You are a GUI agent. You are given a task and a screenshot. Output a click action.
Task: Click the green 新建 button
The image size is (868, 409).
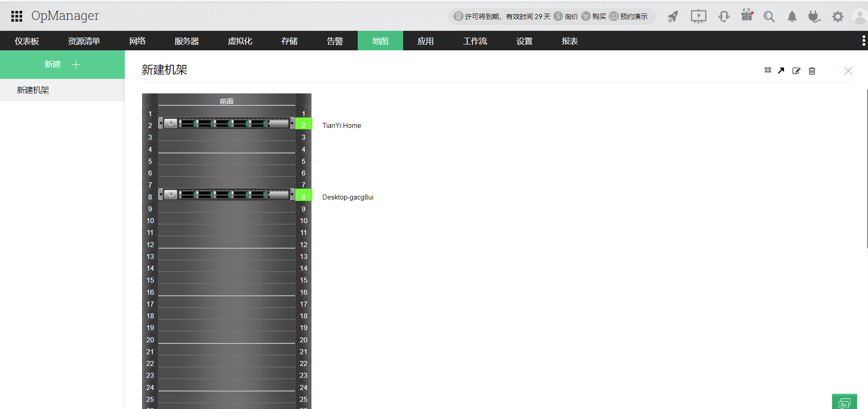point(62,64)
